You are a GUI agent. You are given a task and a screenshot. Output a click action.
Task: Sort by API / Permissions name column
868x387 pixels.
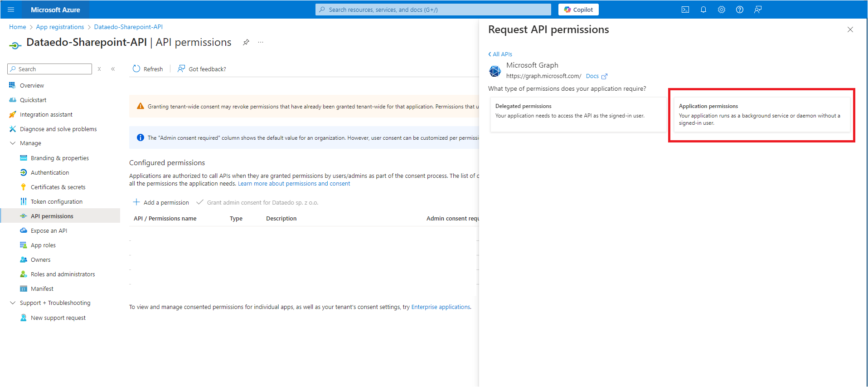(165, 219)
